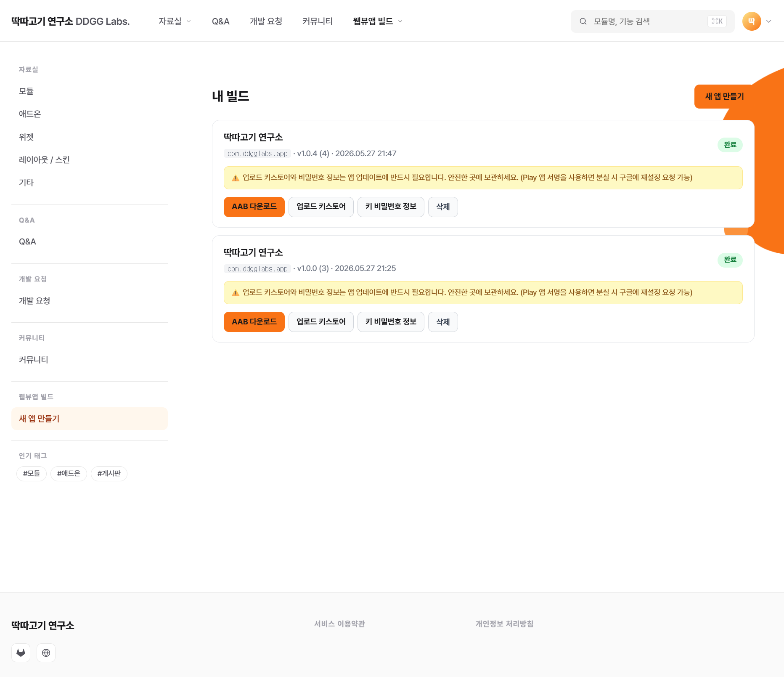This screenshot has width=784, height=677.
Task: Download AAB for the v1.0.4 build
Action: click(254, 207)
